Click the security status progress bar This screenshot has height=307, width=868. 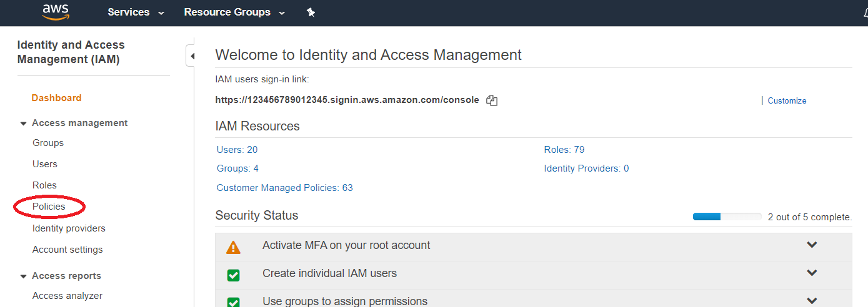[727, 217]
